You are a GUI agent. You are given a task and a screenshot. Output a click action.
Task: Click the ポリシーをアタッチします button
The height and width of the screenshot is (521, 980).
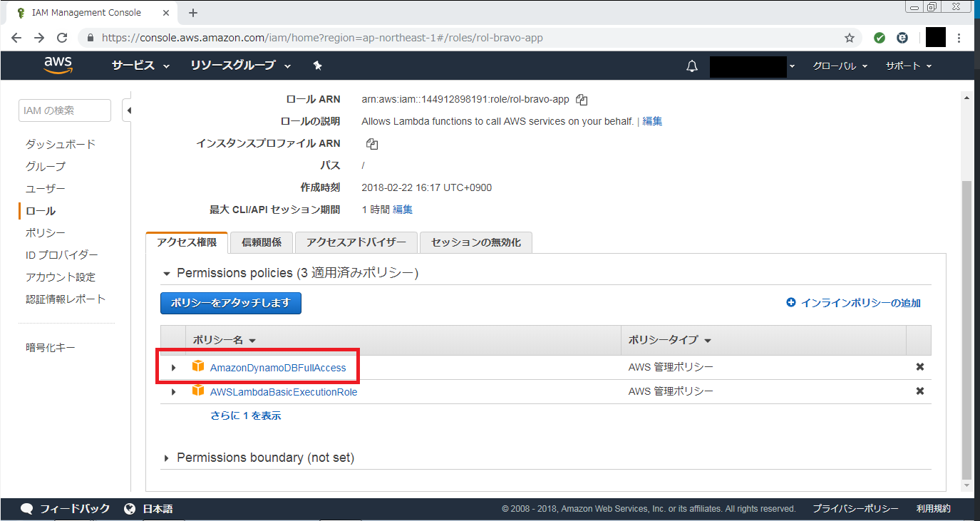tap(230, 303)
